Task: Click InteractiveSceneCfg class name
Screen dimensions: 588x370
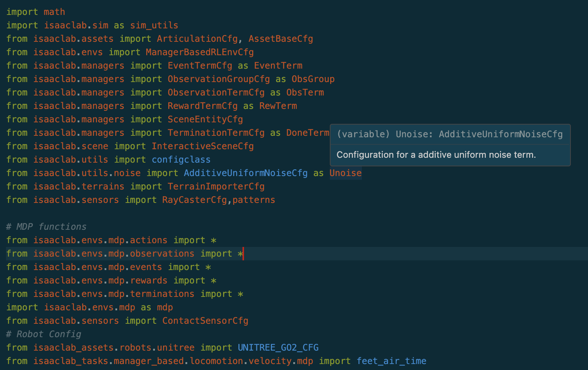Action: pyautogui.click(x=203, y=146)
